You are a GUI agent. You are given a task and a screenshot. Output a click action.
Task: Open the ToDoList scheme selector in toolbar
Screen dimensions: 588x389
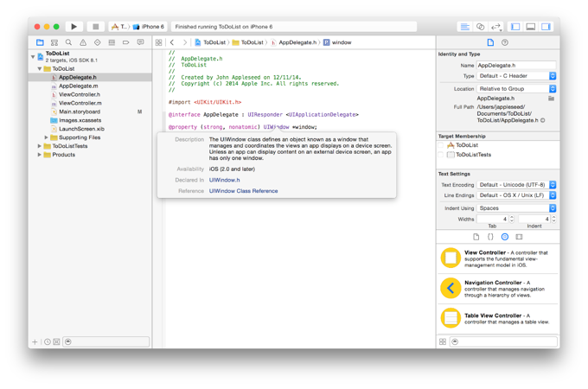tap(120, 27)
